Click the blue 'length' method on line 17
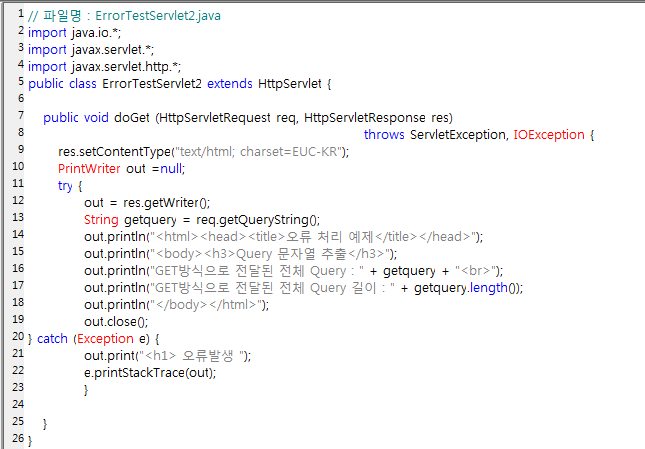The height and width of the screenshot is (449, 645). (489, 288)
